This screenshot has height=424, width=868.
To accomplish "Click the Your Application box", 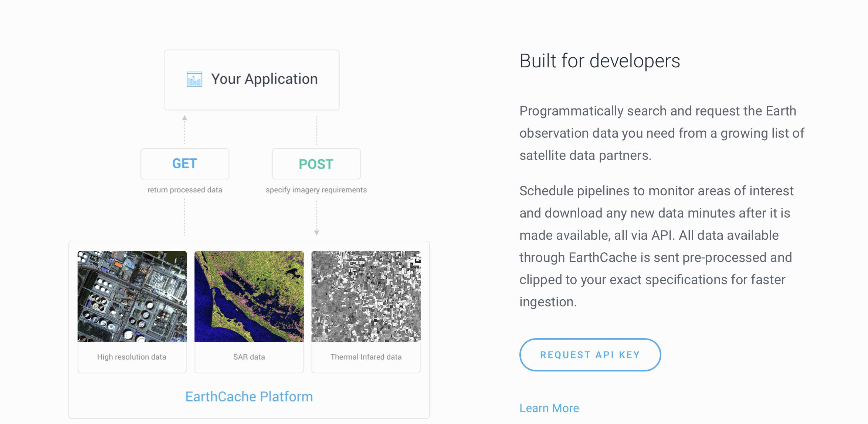I will 252,80.
